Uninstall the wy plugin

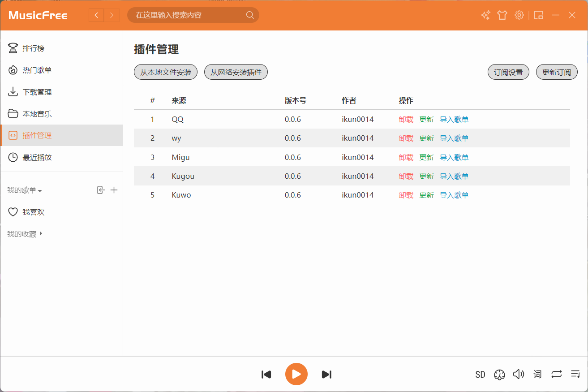pyautogui.click(x=406, y=138)
